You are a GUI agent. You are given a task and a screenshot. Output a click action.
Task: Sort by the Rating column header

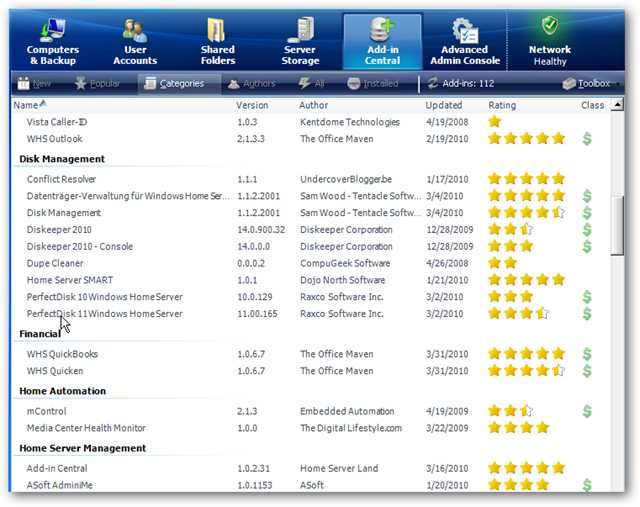click(x=502, y=105)
